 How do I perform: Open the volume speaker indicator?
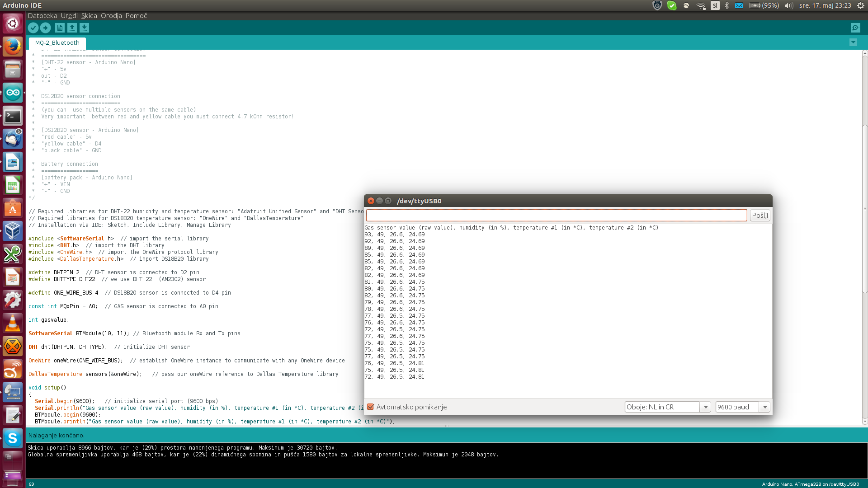click(x=788, y=5)
